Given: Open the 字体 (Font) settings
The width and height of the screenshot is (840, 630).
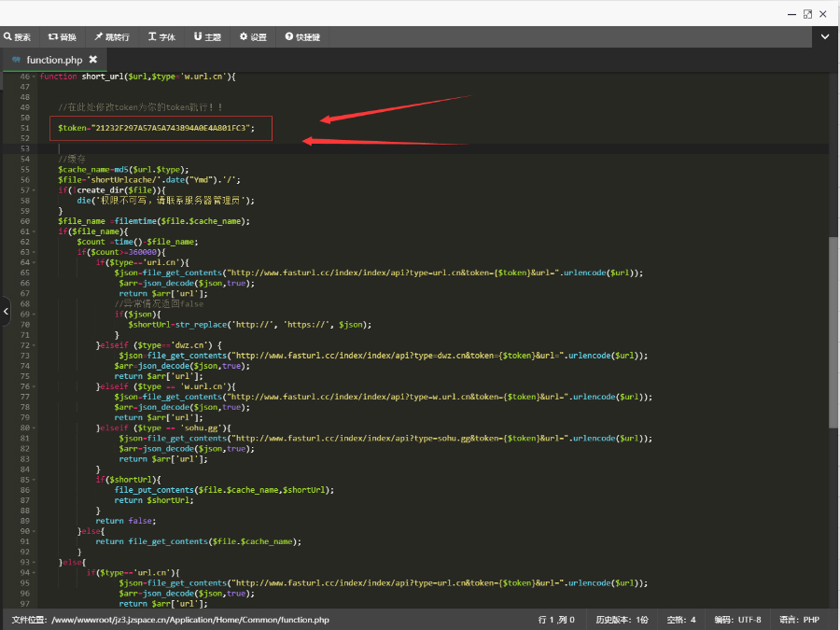Looking at the screenshot, I should (161, 36).
